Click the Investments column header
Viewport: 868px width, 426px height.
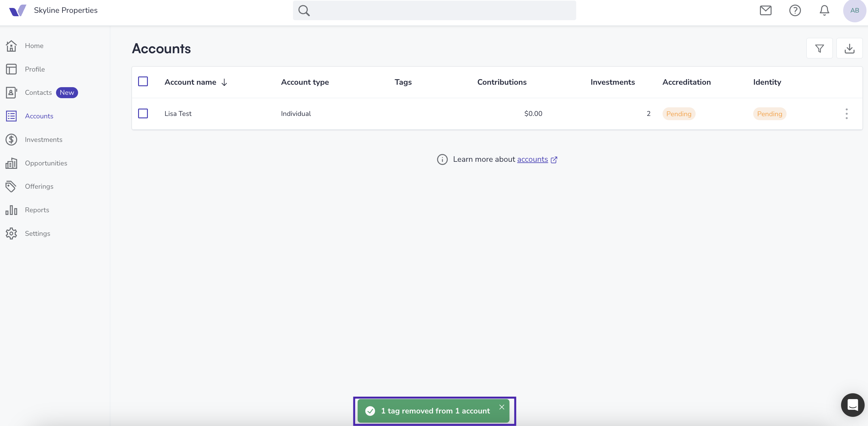pos(613,82)
